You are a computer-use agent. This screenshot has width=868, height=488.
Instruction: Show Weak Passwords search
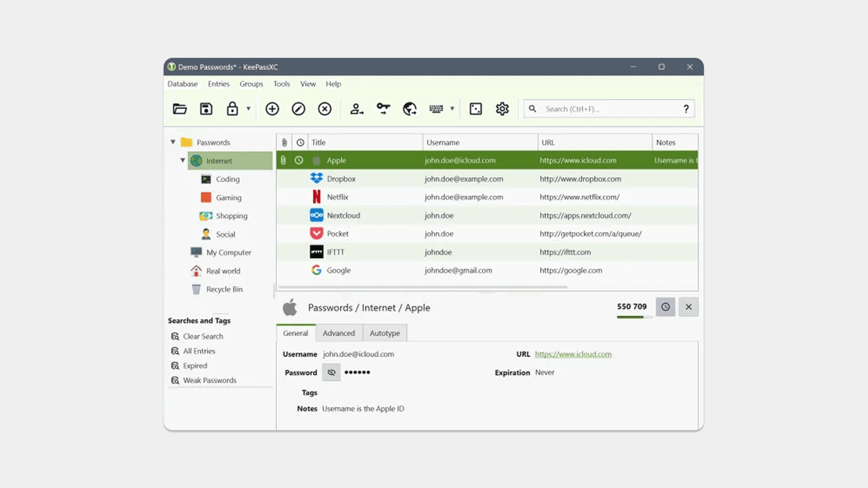tap(210, 380)
